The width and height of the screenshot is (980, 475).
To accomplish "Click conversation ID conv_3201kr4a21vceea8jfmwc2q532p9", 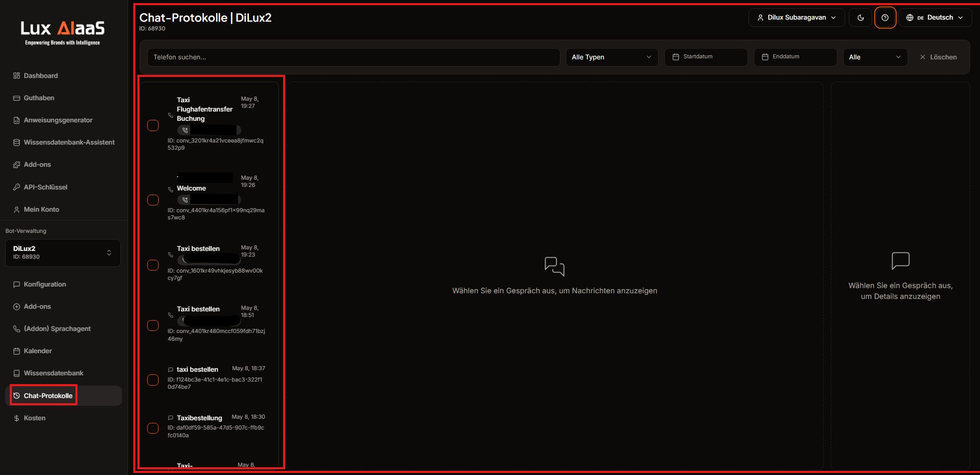I will [215, 144].
